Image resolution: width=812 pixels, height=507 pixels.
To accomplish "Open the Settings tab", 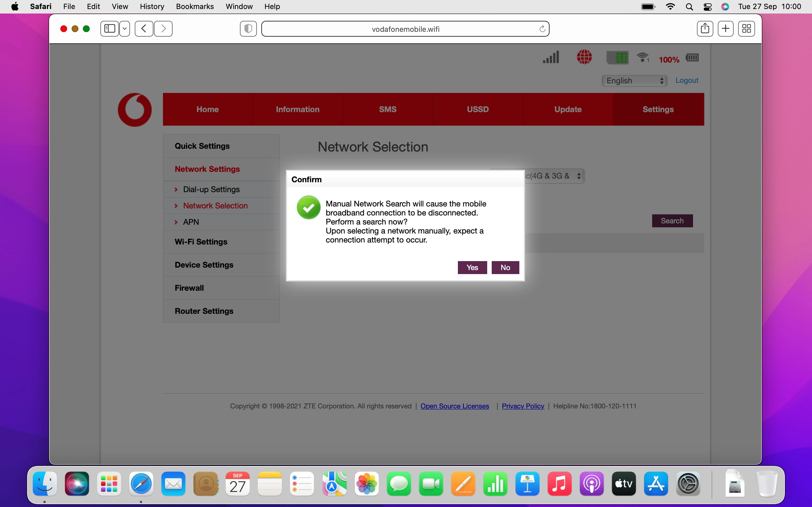I will tap(658, 109).
